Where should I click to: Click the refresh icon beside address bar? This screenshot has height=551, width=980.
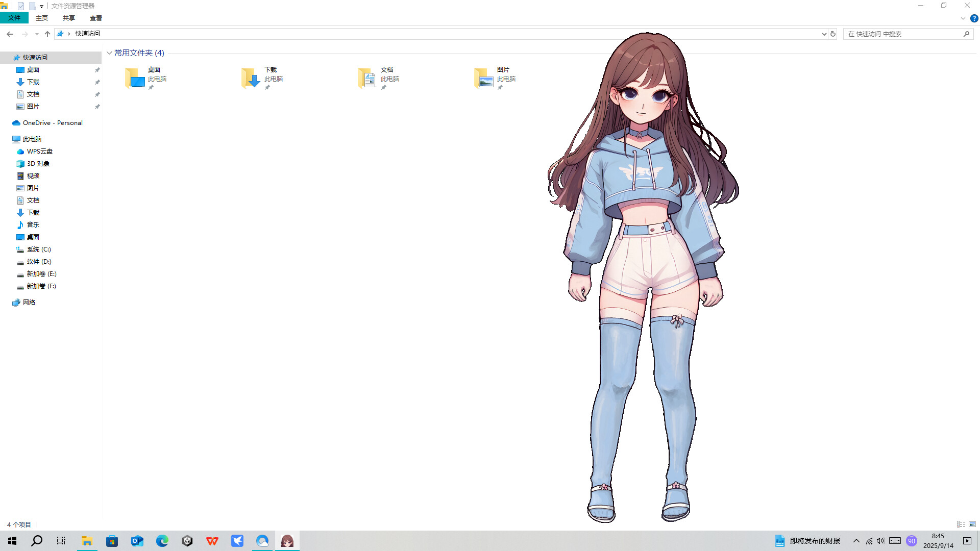pyautogui.click(x=833, y=34)
